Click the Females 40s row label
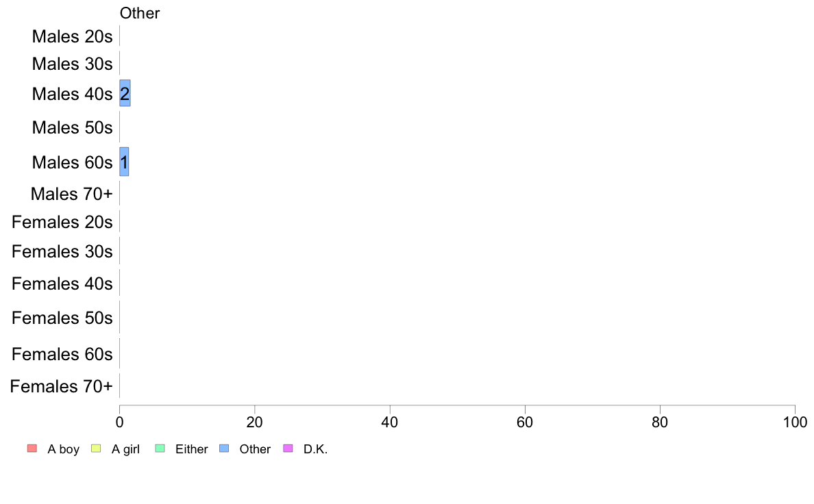 (x=62, y=284)
